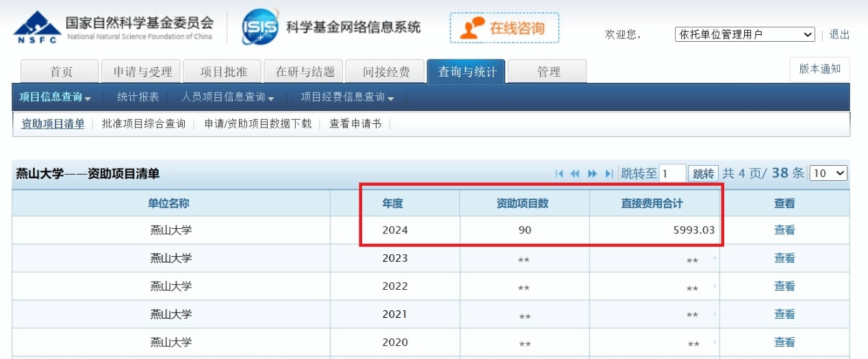
Task: Go to next page arrow
Action: click(x=592, y=174)
